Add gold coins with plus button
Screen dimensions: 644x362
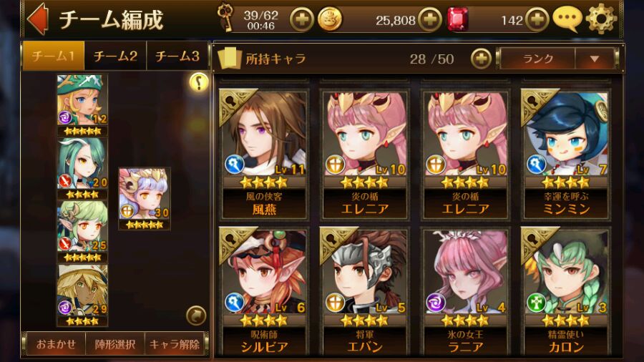tap(430, 19)
